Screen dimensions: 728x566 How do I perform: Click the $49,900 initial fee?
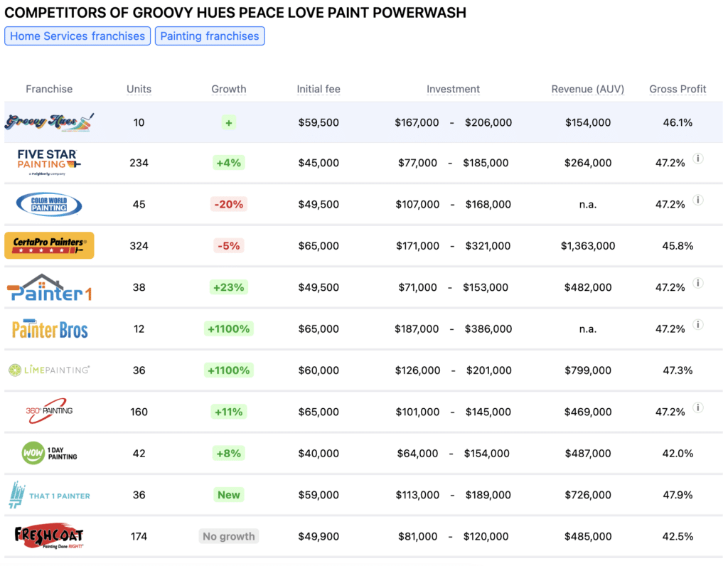[x=318, y=536]
